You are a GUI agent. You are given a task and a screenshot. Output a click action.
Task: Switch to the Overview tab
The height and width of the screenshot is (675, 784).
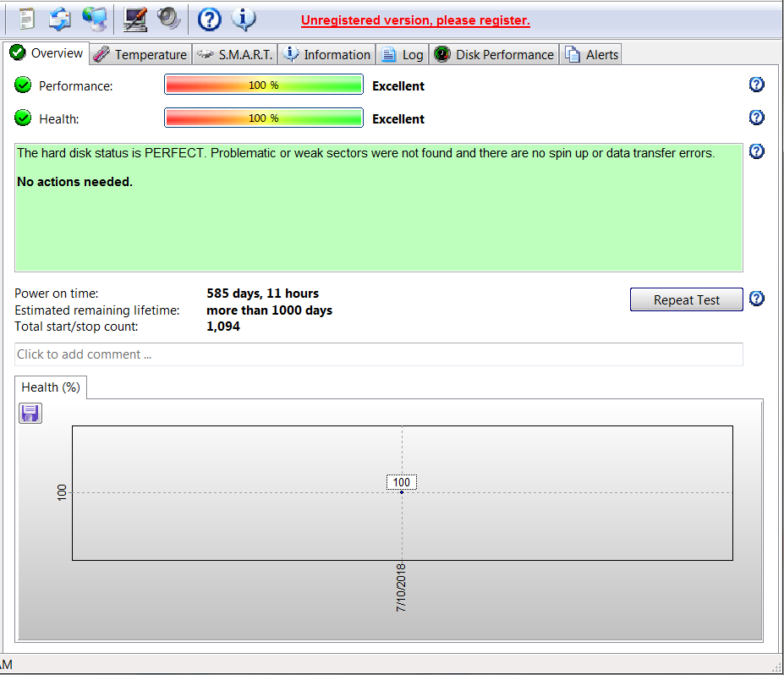47,53
